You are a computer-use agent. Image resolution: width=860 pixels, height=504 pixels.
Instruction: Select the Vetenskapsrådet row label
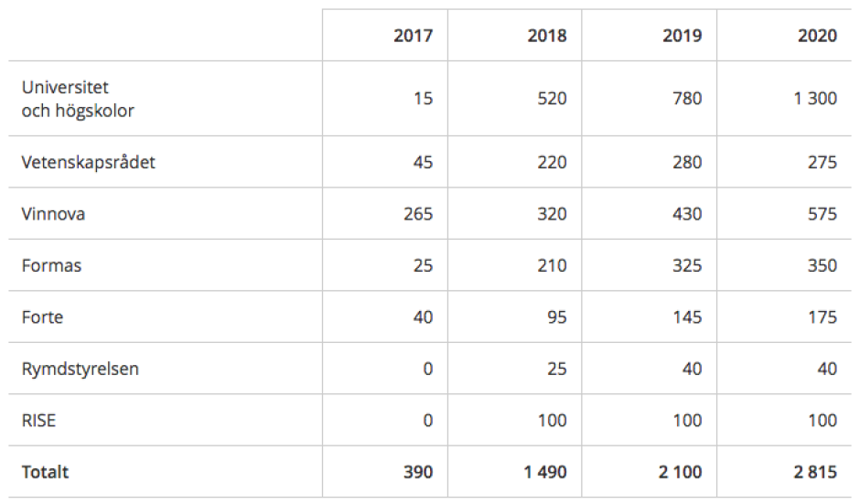[88, 163]
